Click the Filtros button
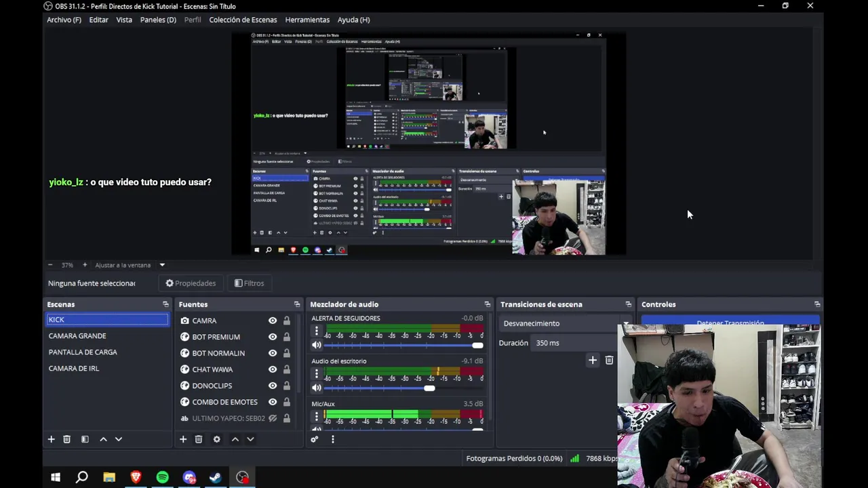The height and width of the screenshot is (488, 868). pyautogui.click(x=249, y=283)
